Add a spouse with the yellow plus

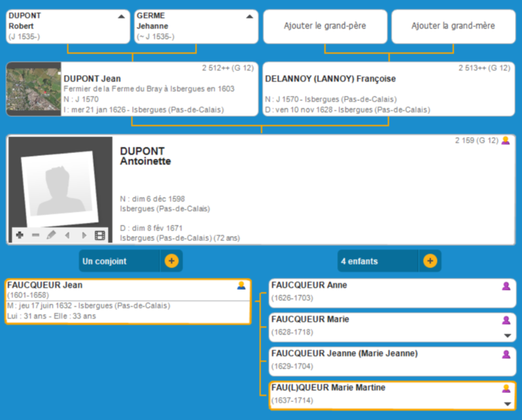(x=171, y=261)
